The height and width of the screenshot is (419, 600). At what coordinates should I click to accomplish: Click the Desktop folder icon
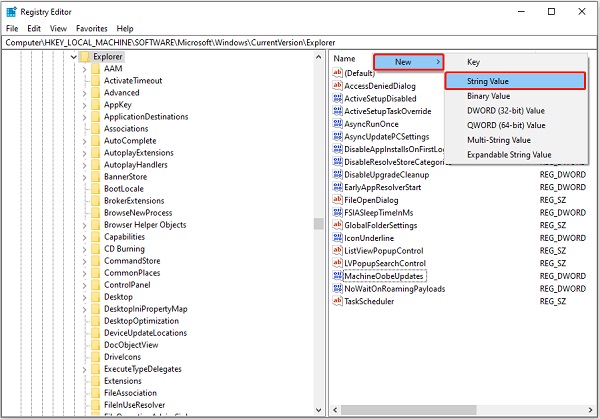pyautogui.click(x=96, y=297)
